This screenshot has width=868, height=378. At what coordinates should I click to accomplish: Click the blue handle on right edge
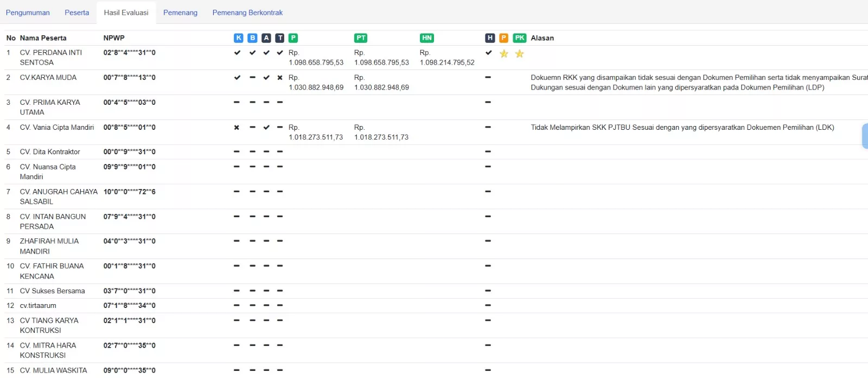click(864, 136)
